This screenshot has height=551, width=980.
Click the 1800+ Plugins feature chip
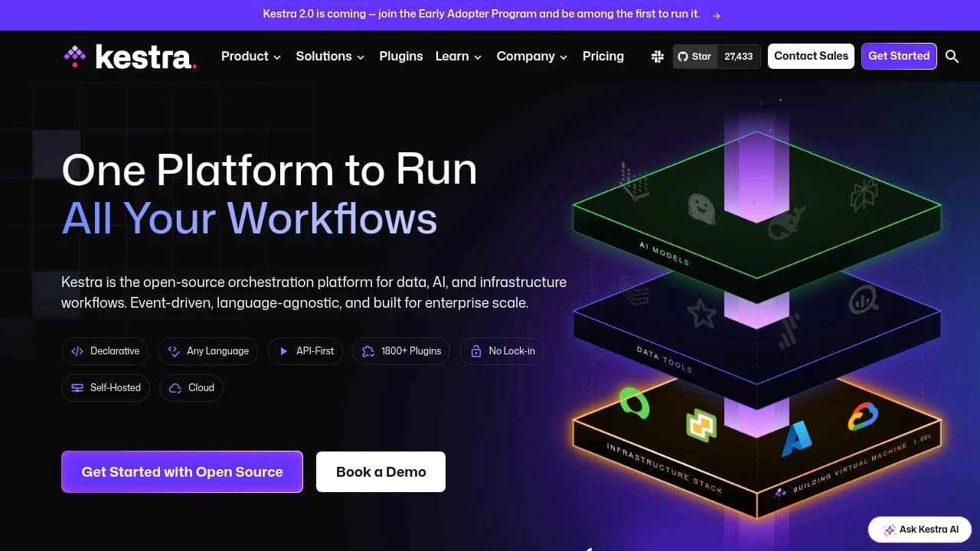[402, 351]
